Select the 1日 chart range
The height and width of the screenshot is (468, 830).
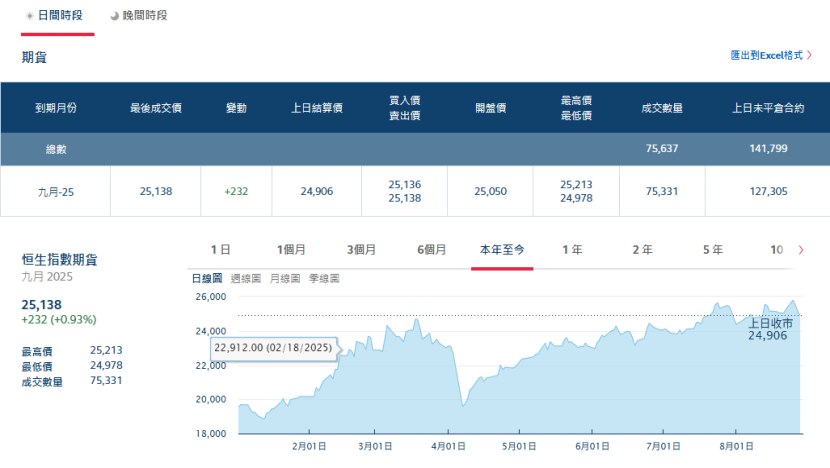tap(221, 249)
